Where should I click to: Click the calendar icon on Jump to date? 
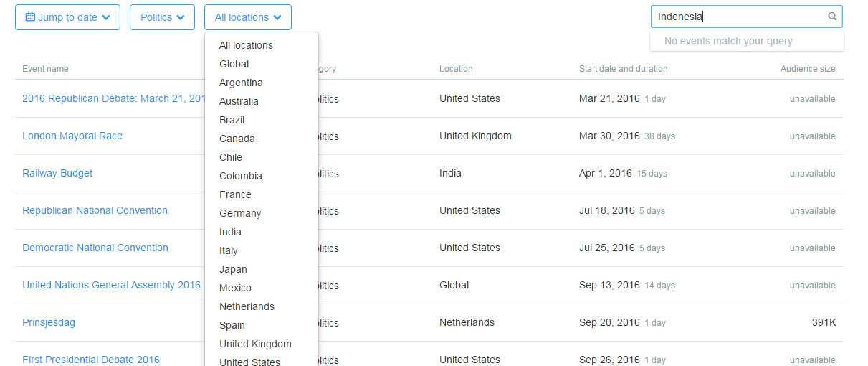30,17
